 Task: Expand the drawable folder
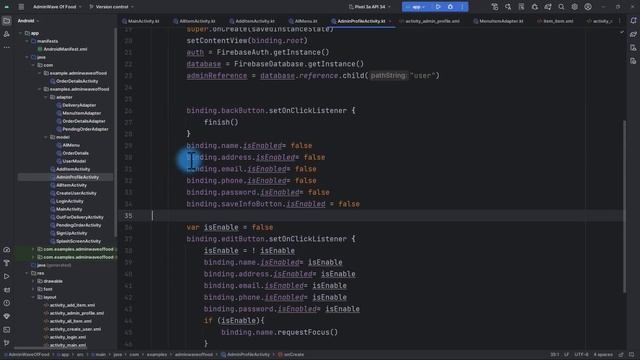tap(33, 281)
